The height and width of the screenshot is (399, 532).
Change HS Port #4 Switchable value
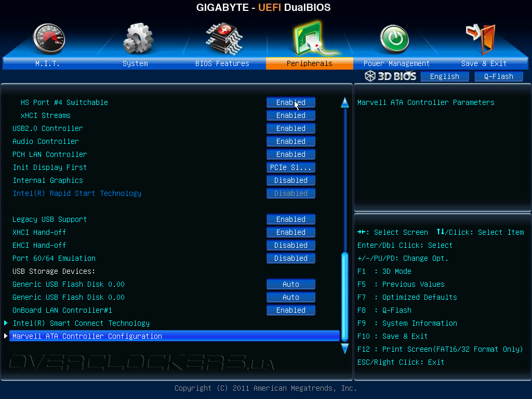[x=291, y=102]
